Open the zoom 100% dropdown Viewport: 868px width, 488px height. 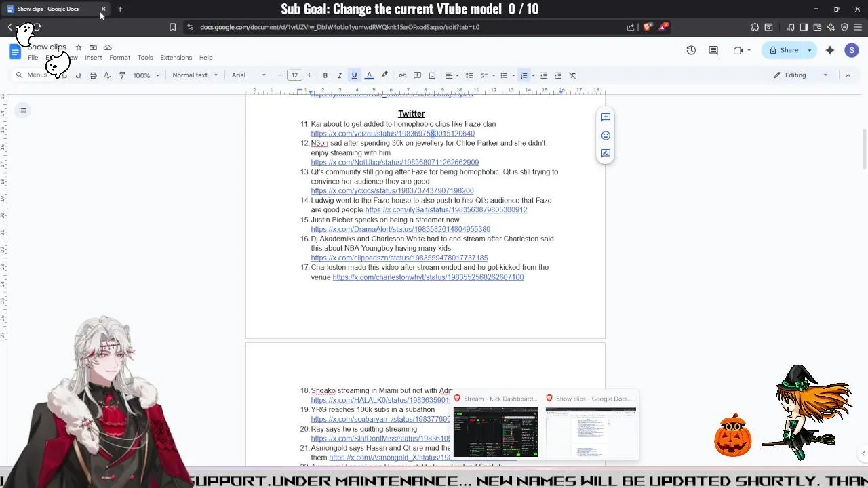[x=146, y=75]
